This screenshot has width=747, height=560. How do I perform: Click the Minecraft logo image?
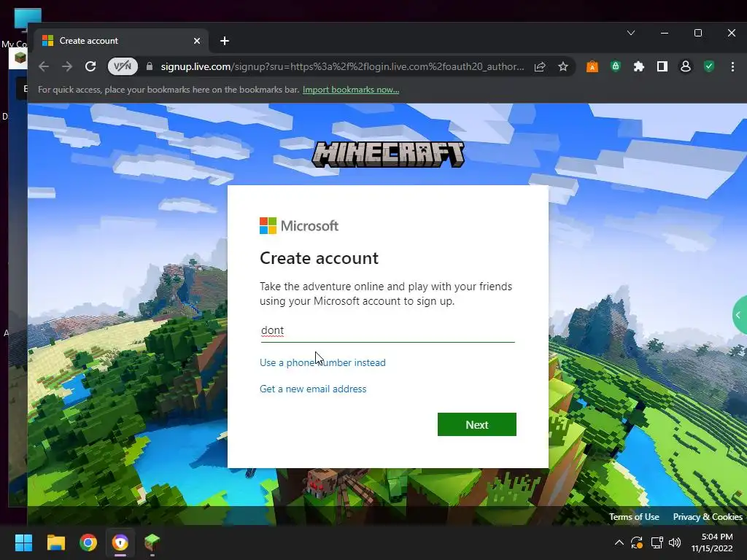(x=388, y=154)
